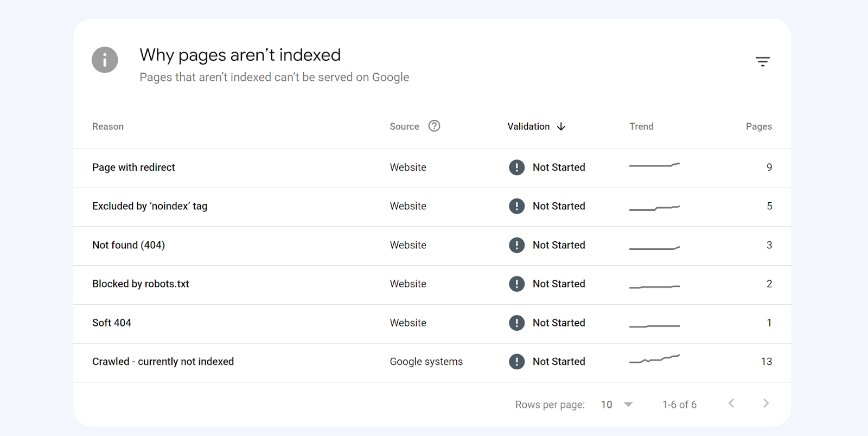
Task: Click the info icon beside the title
Action: coord(105,60)
